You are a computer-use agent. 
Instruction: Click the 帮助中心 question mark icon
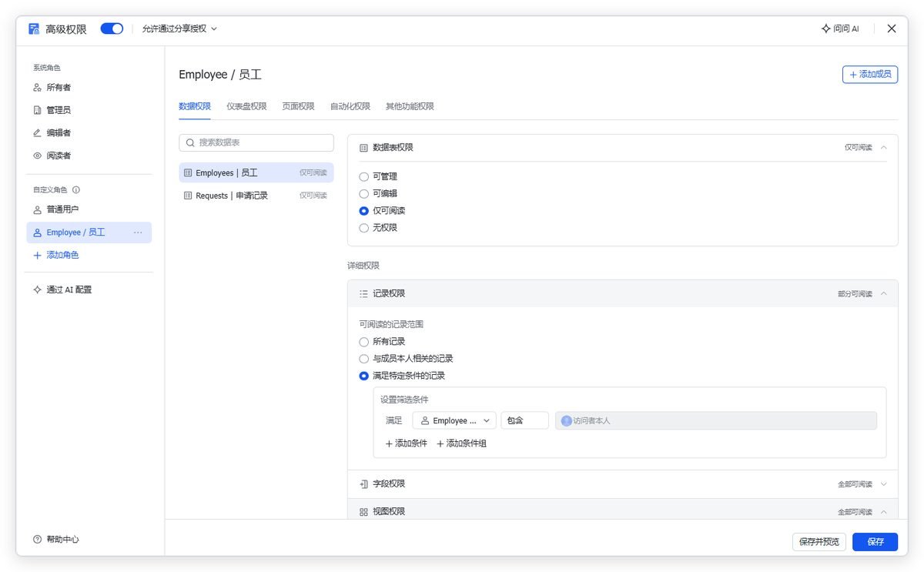37,540
